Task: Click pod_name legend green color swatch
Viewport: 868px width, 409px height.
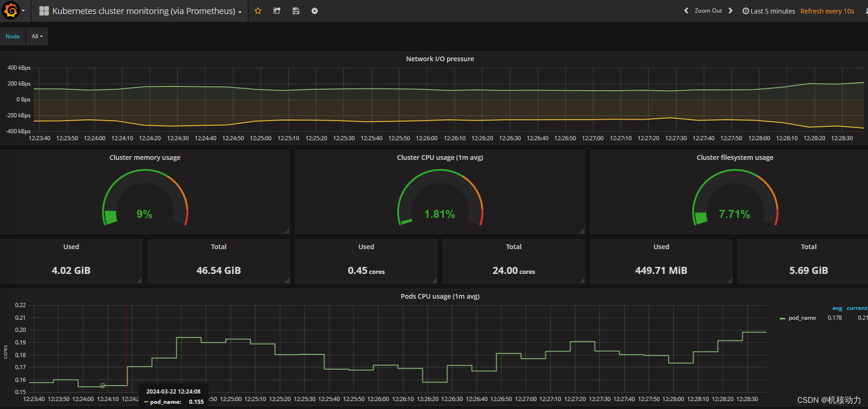Action: coord(782,318)
